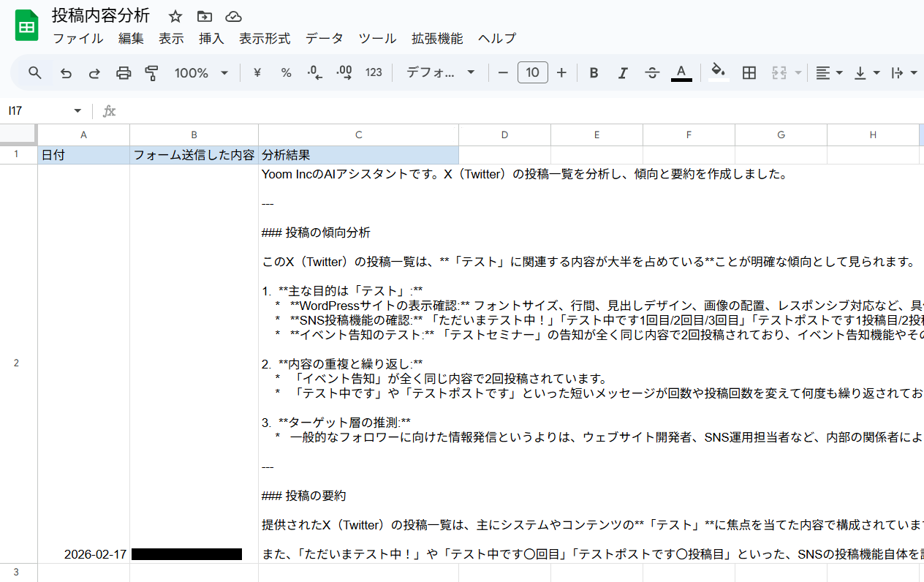Toggle bold formatting
Screen dimensions: 924x582
point(594,72)
